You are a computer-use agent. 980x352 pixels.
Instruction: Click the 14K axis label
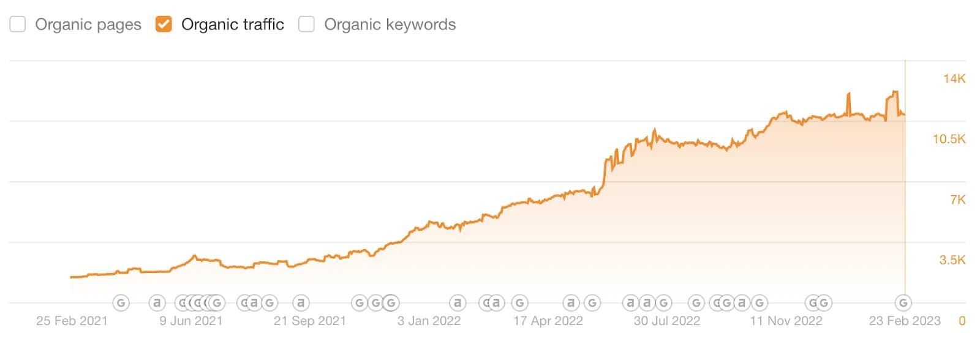954,79
